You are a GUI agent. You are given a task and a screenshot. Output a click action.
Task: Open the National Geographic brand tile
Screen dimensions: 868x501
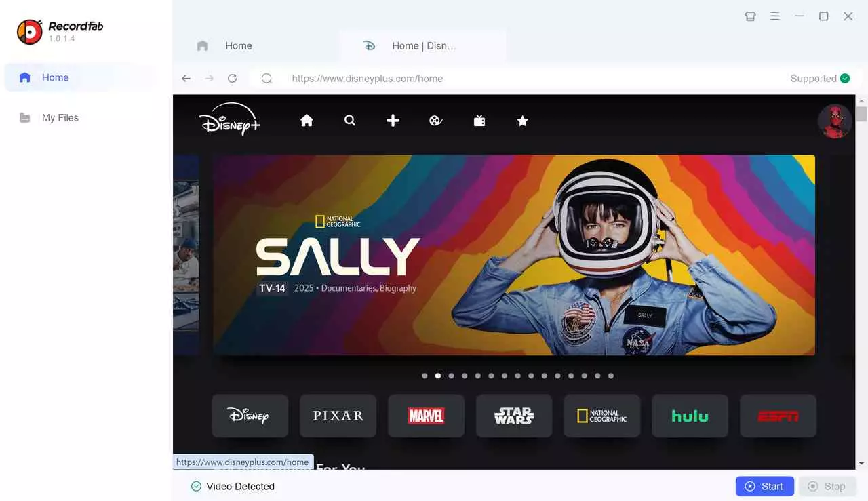point(602,416)
